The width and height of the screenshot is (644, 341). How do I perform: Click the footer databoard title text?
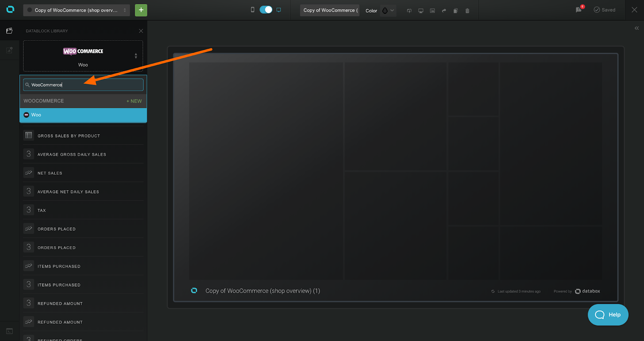click(x=263, y=291)
